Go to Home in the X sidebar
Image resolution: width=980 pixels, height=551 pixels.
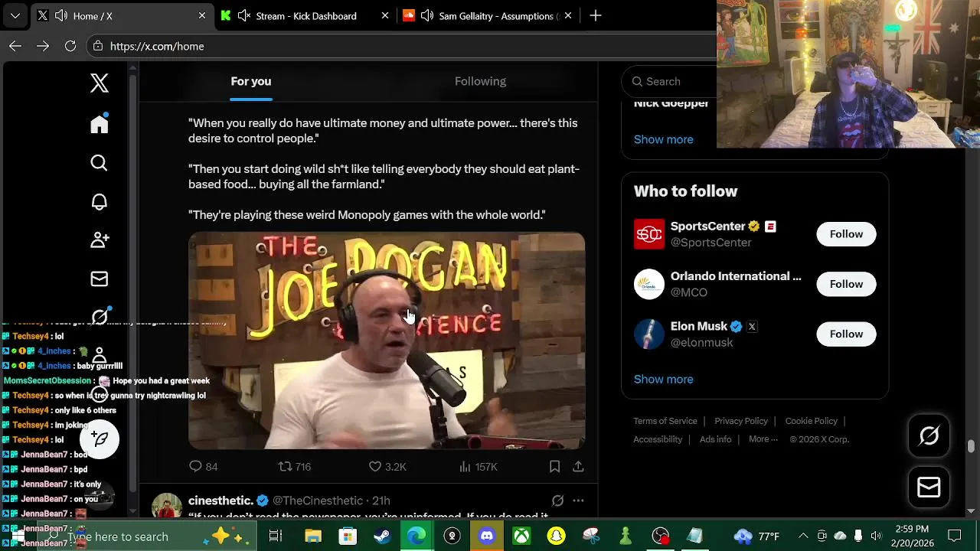[x=100, y=123]
